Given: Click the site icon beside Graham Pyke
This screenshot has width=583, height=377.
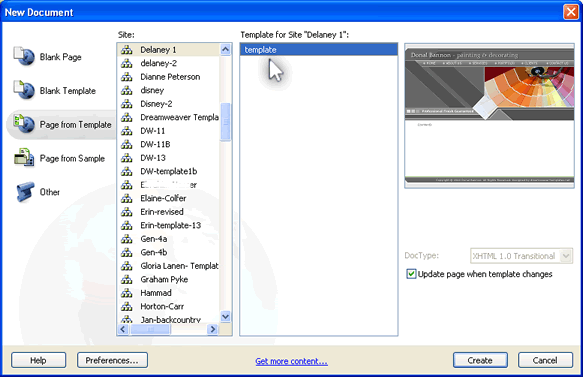Looking at the screenshot, I should pos(127,280).
